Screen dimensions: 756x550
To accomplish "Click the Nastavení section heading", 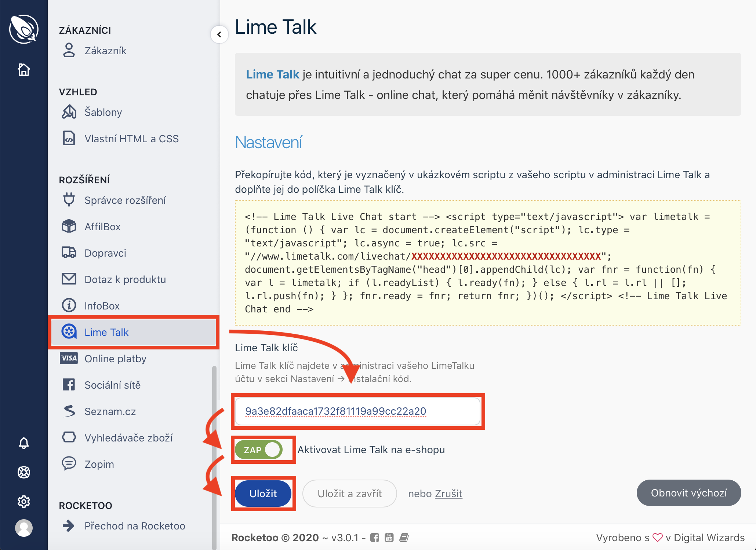I will pos(268,142).
